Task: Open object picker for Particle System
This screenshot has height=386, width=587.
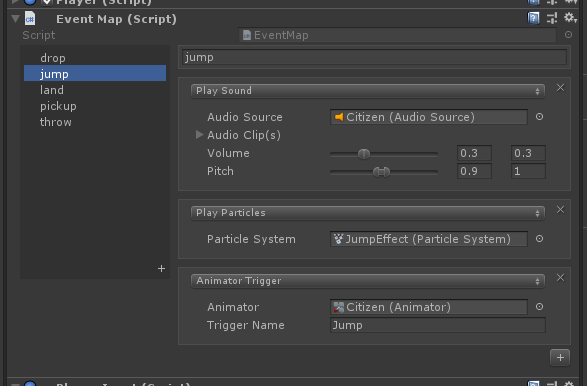Action: 539,239
